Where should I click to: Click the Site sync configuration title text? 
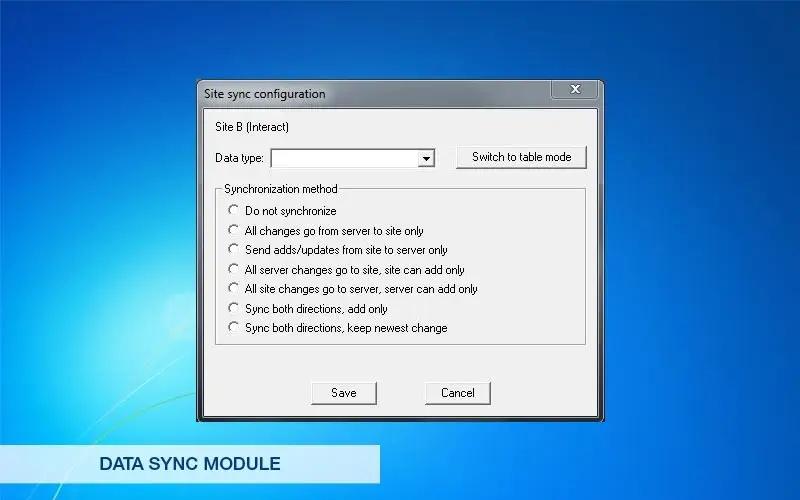(x=265, y=94)
